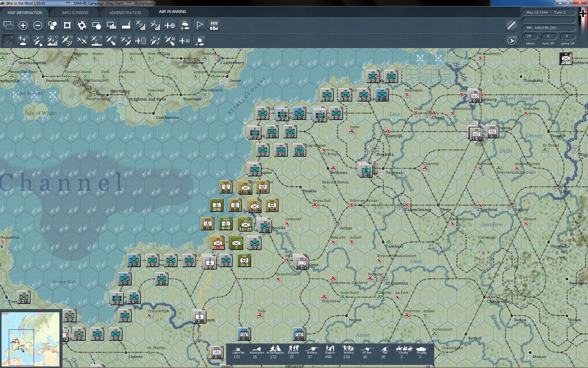Click the turn VP value box
This screenshot has height=368, width=588.
pyautogui.click(x=548, y=36)
